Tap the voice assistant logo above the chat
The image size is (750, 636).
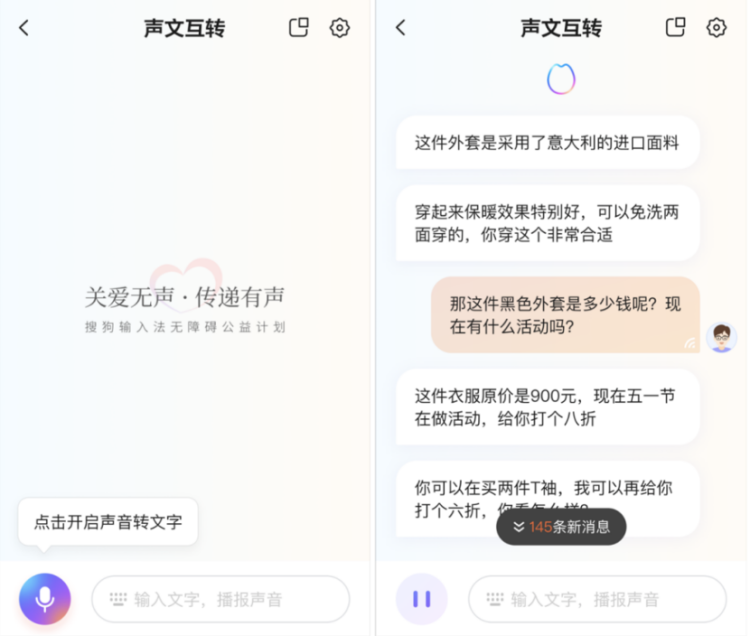(x=561, y=79)
